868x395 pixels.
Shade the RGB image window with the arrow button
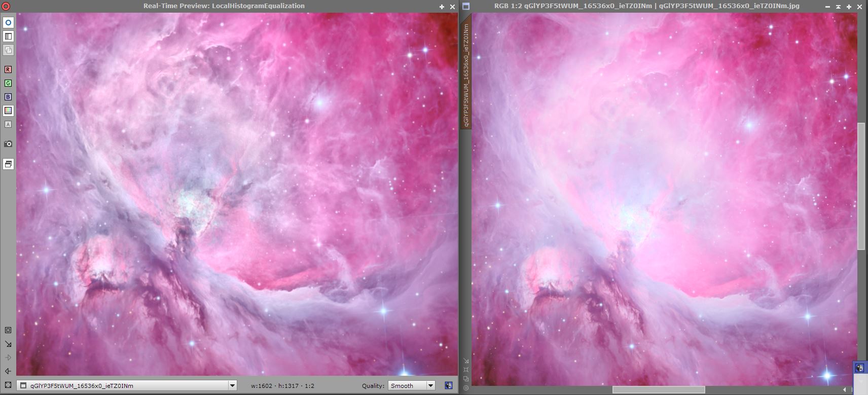pos(838,7)
